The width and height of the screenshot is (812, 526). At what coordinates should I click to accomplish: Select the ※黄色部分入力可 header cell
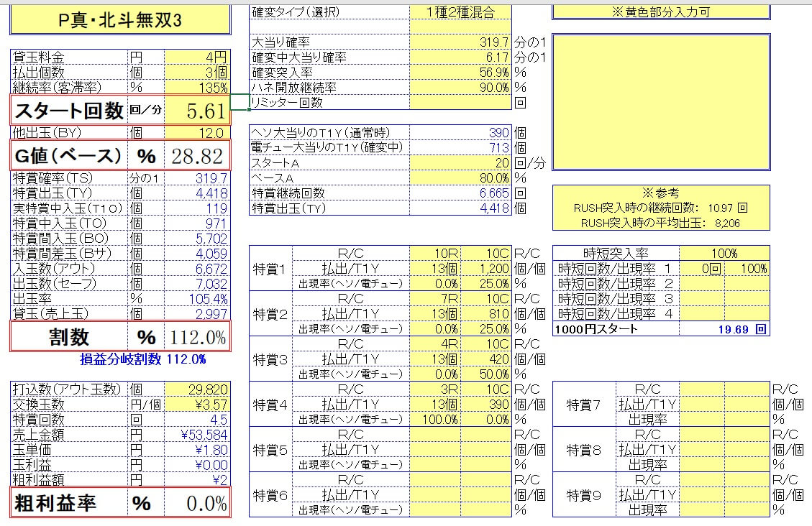(x=661, y=12)
